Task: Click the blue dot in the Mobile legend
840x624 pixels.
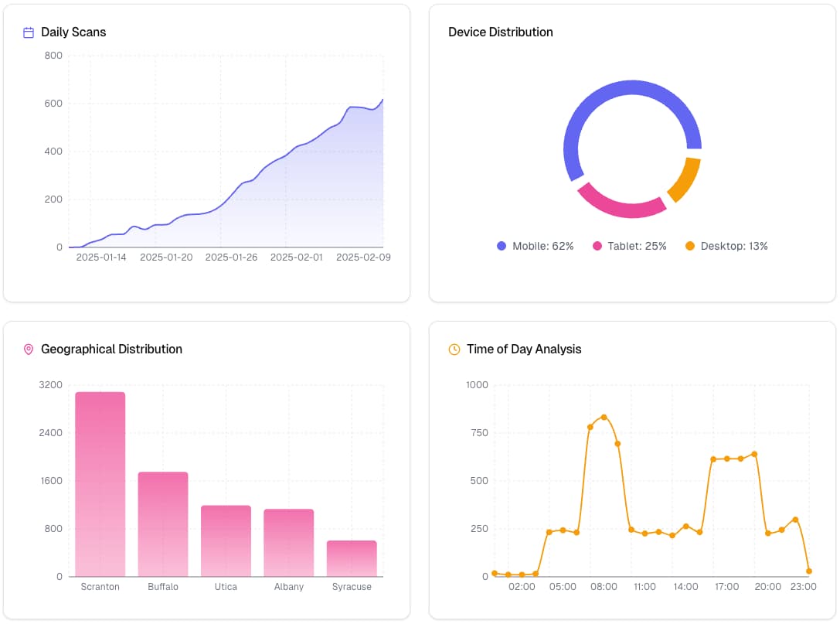Action: click(503, 246)
